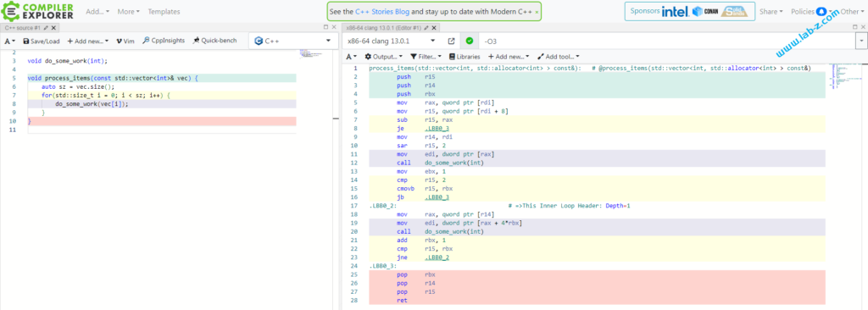The image size is (868, 310).
Task: Open Templates from top bar
Action: point(164,11)
